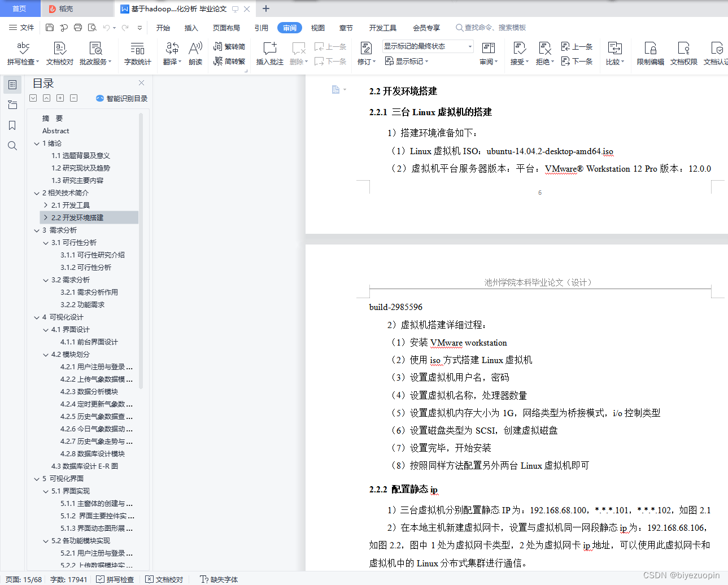728x585 pixels.
Task: Jump to 1.2 研究现状及趋势 in outline
Action: 81,168
